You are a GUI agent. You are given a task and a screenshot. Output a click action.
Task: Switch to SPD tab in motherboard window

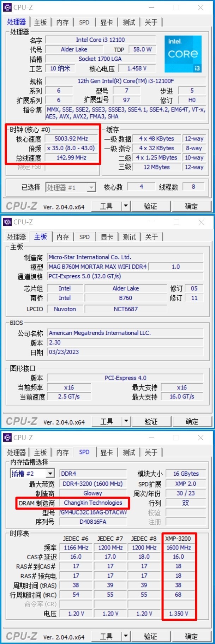[85, 237]
